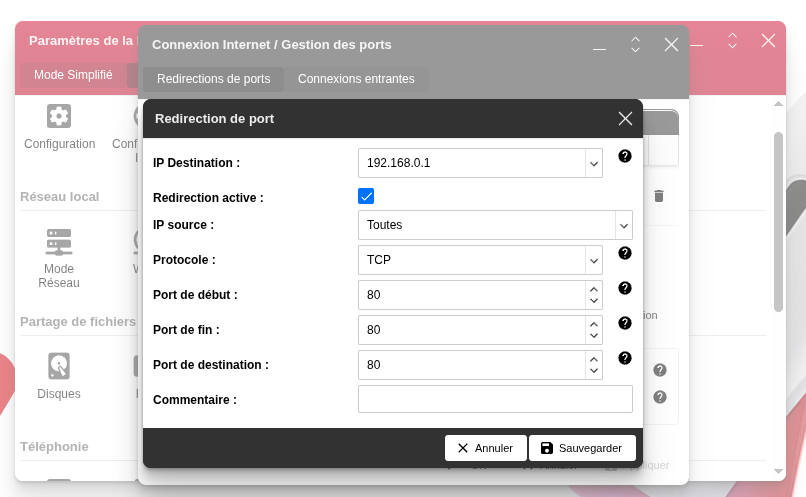
Task: Decrease the Port de début value
Action: click(x=594, y=301)
